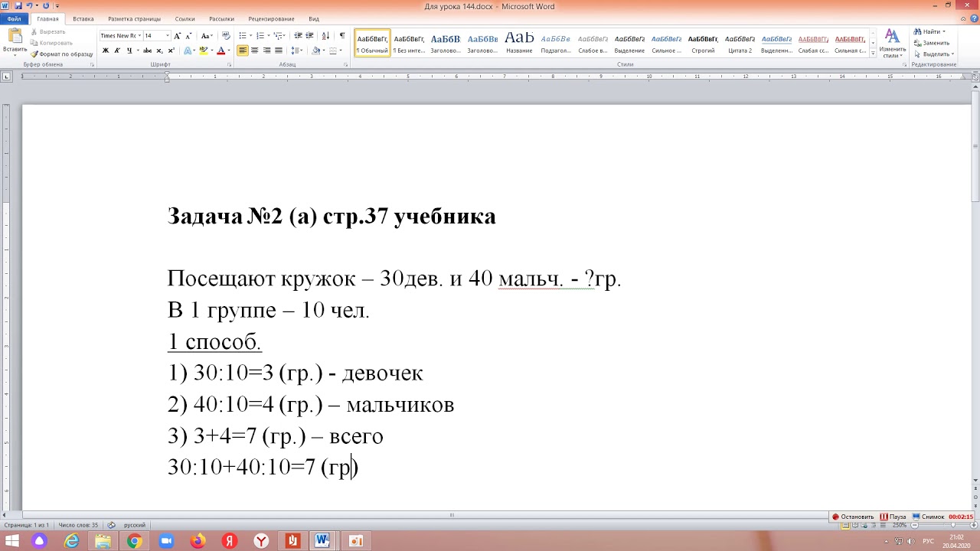The image size is (980, 551).
Task: Switch to the Рассылки tab
Action: [x=222, y=18]
